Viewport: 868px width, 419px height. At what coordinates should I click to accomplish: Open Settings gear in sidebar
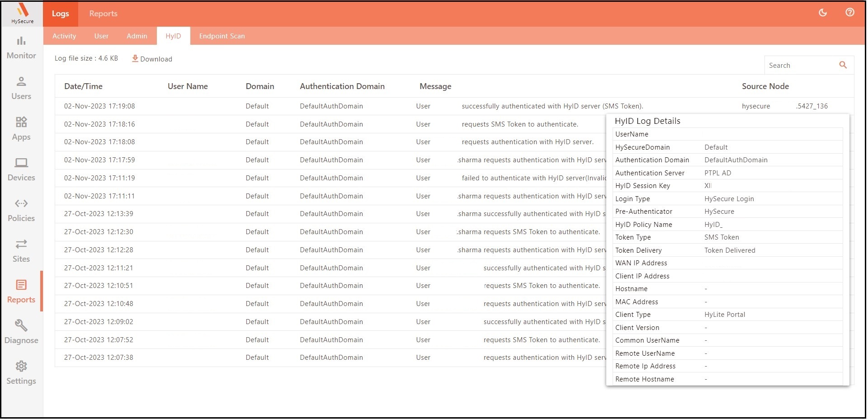(21, 373)
